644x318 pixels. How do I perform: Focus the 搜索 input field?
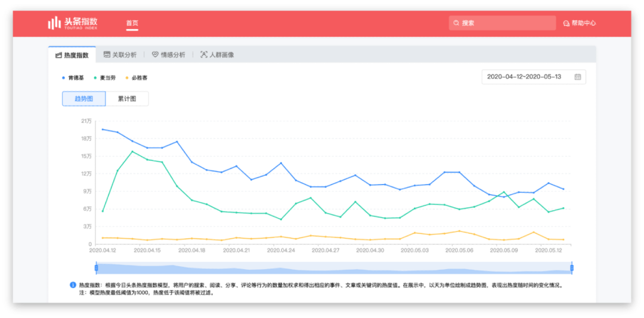[502, 23]
